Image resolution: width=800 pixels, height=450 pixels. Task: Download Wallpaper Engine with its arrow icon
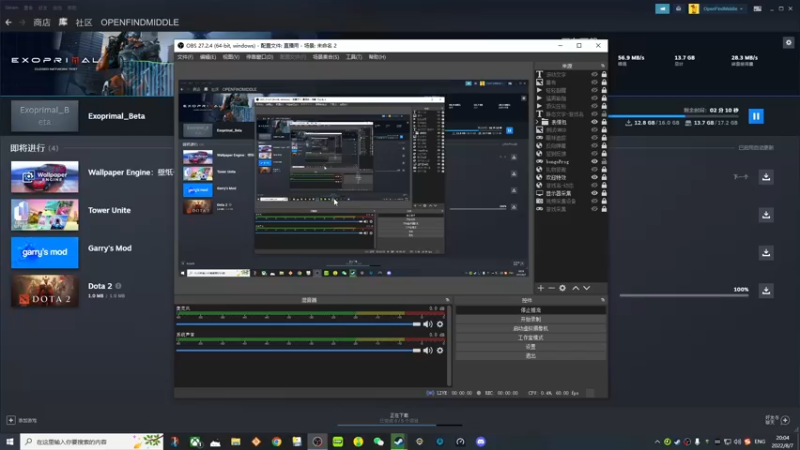click(766, 177)
